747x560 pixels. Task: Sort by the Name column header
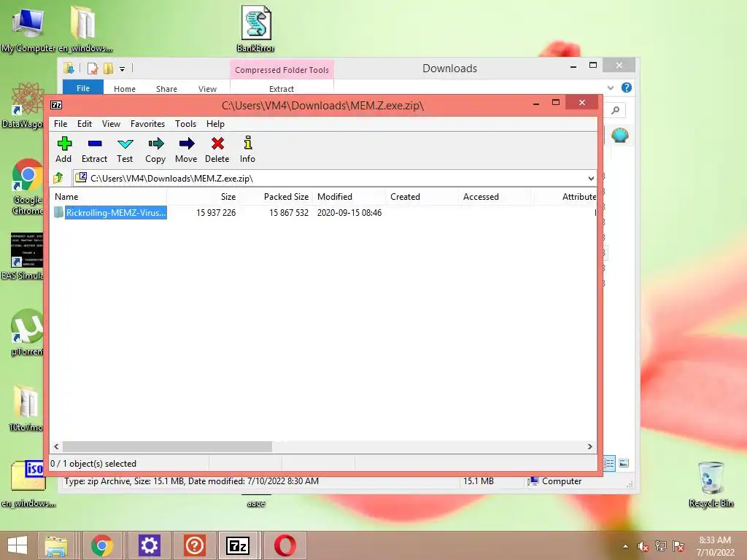(x=109, y=197)
